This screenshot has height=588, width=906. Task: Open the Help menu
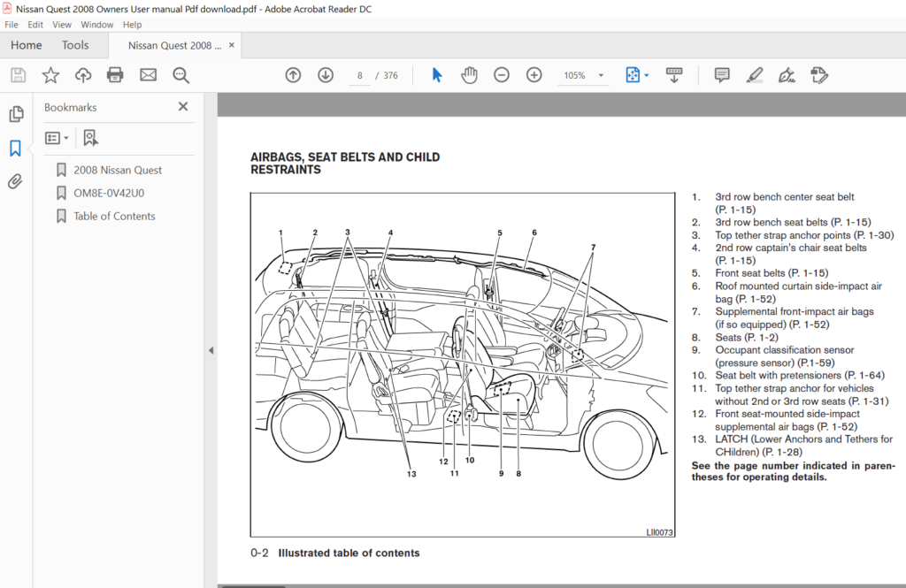click(x=133, y=24)
